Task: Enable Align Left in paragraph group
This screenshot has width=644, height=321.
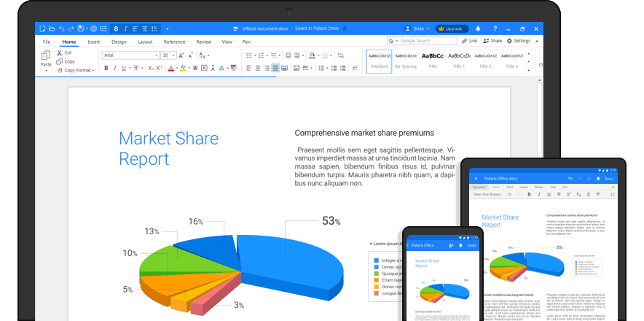Action: point(249,68)
